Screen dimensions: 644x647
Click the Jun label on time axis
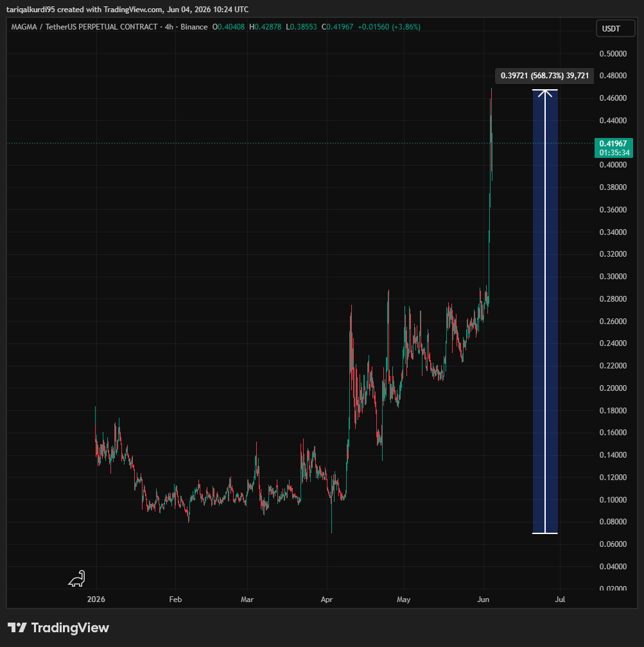pos(483,600)
